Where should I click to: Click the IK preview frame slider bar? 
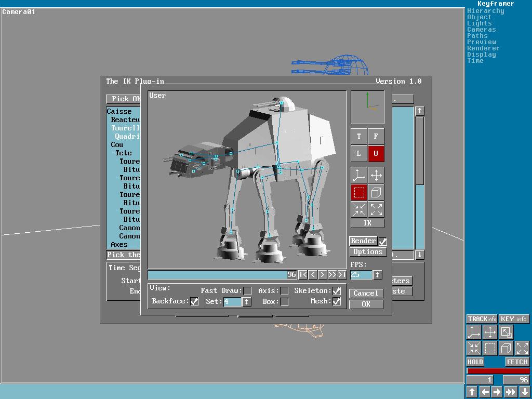[x=222, y=274]
